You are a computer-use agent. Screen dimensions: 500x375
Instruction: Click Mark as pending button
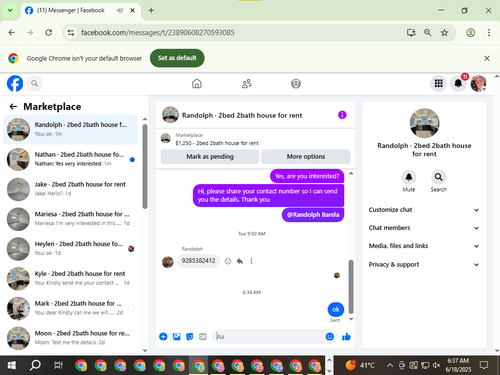pos(210,156)
